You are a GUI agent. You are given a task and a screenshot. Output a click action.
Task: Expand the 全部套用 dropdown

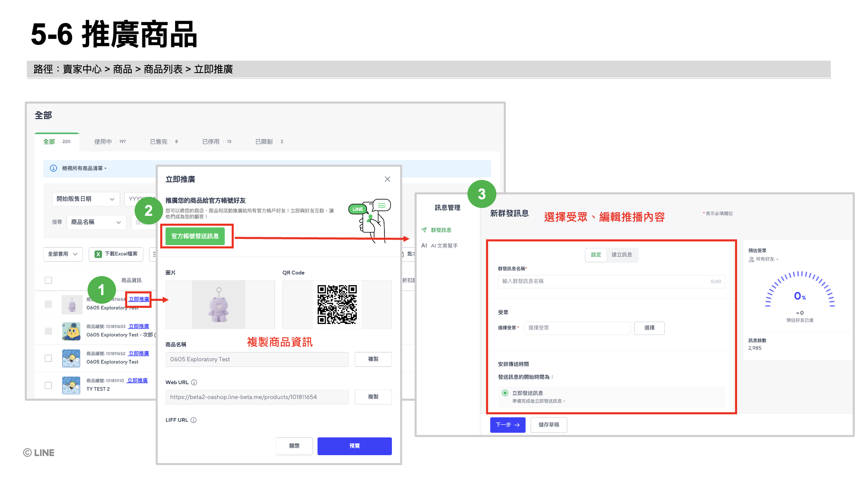pos(63,254)
